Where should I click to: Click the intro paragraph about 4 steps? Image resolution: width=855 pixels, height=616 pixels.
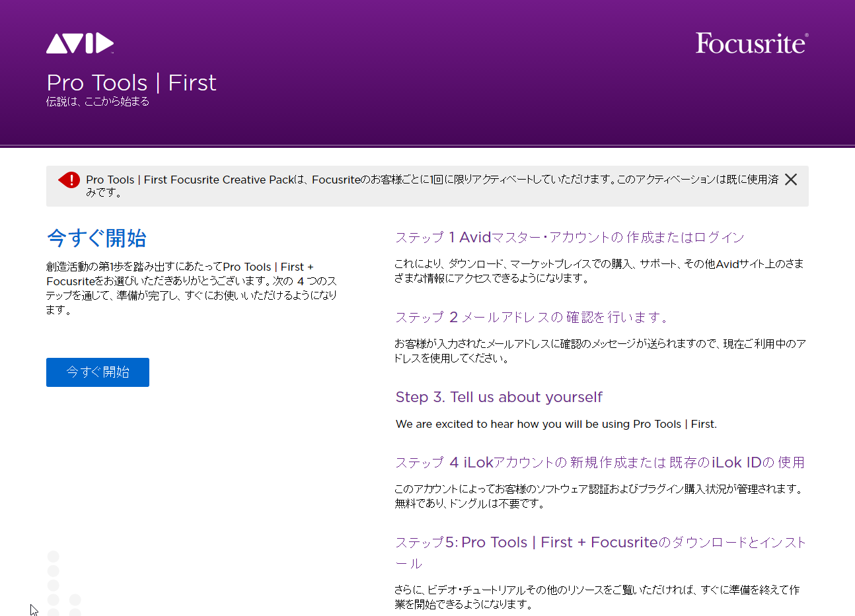[x=192, y=288]
